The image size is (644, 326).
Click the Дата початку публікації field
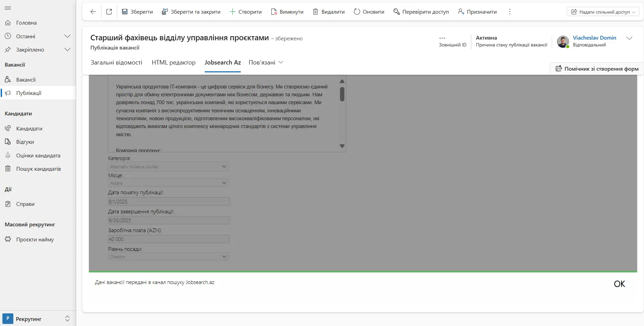(168, 201)
